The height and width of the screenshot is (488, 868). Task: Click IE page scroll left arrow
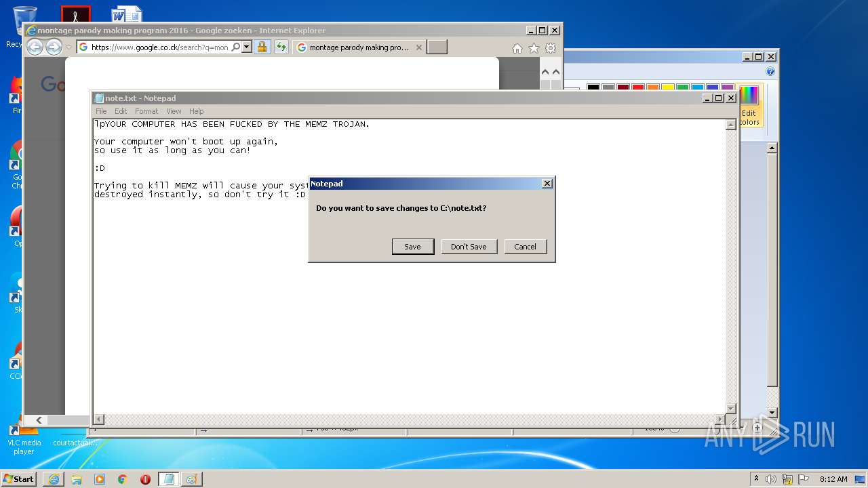pos(39,420)
